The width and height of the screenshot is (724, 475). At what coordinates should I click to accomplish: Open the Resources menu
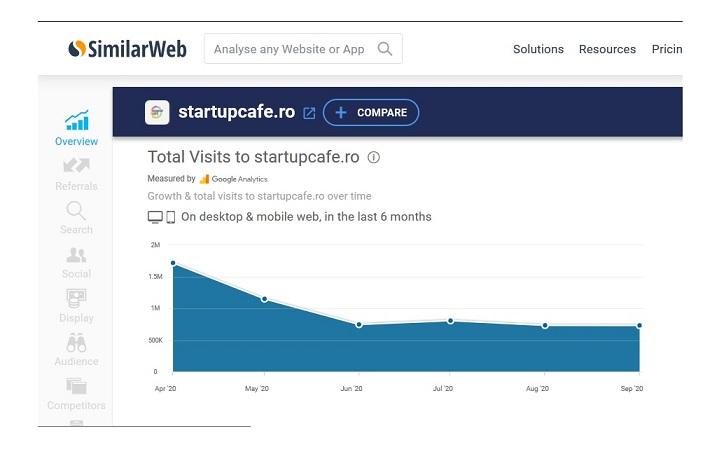(x=607, y=49)
